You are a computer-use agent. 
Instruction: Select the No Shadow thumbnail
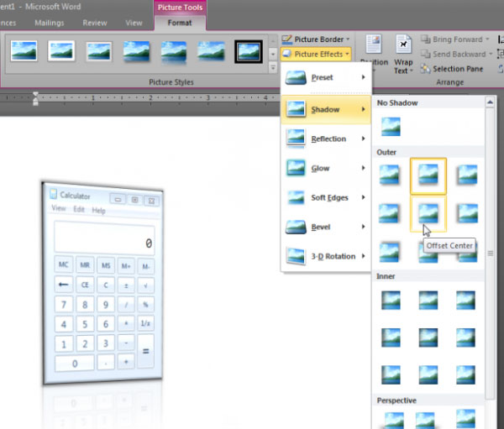(x=391, y=127)
